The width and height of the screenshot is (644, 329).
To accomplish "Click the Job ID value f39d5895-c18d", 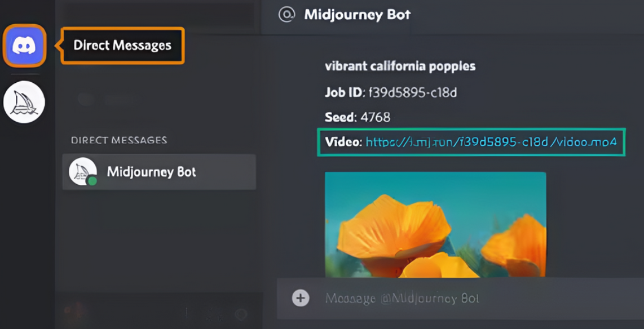I will [412, 92].
